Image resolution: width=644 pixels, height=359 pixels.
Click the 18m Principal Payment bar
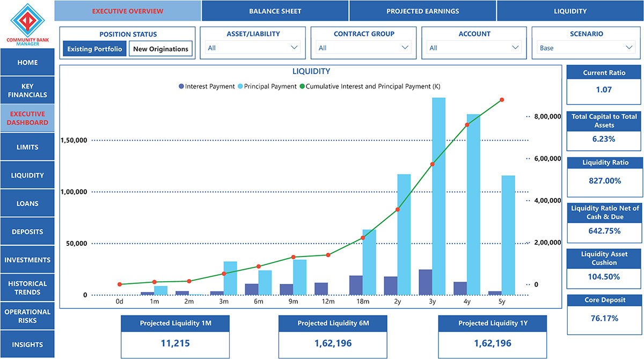[369, 262]
